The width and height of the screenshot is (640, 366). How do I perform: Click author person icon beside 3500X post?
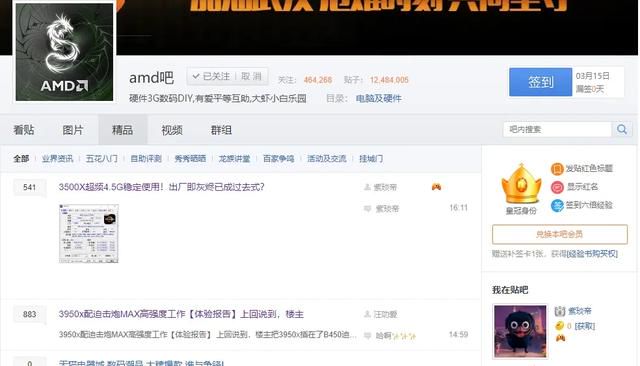click(367, 187)
